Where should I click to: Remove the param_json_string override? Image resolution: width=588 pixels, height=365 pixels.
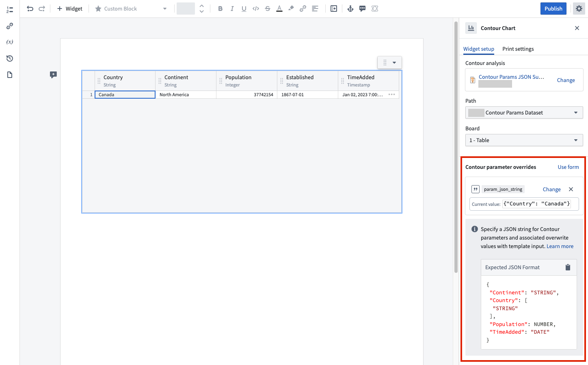pos(571,189)
